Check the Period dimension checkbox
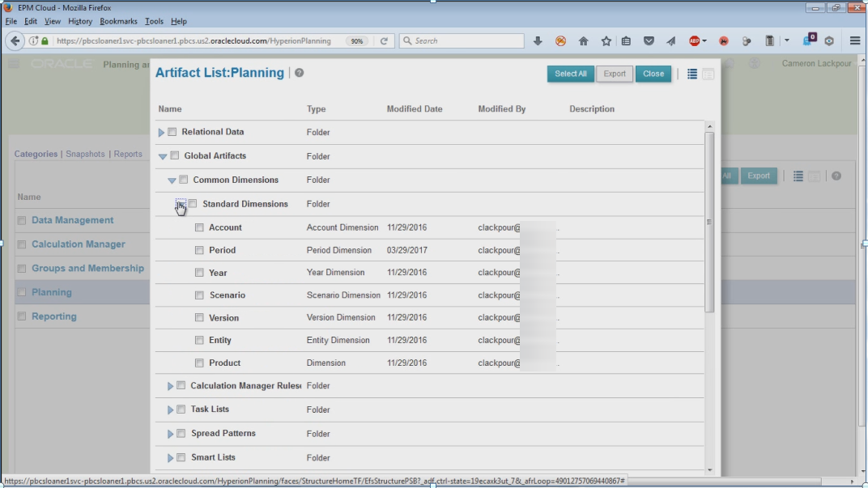The width and height of the screenshot is (868, 488). pos(199,250)
